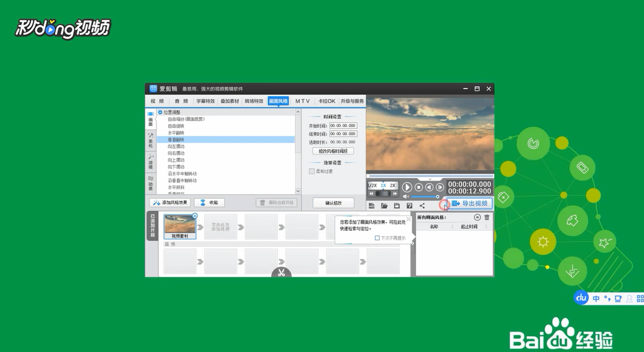Viewport: 644px width, 352px height.
Task: Click the 开始时间 input field
Action: tap(343, 125)
